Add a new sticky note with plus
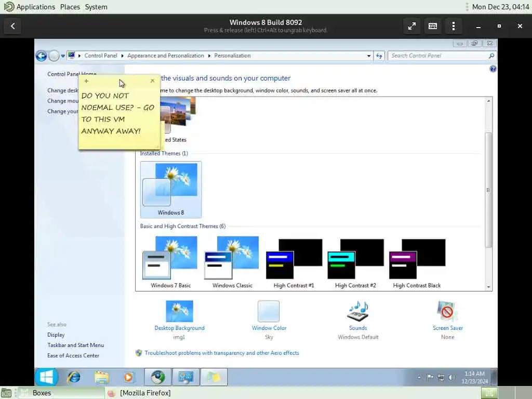The width and height of the screenshot is (532, 399). 86,81
